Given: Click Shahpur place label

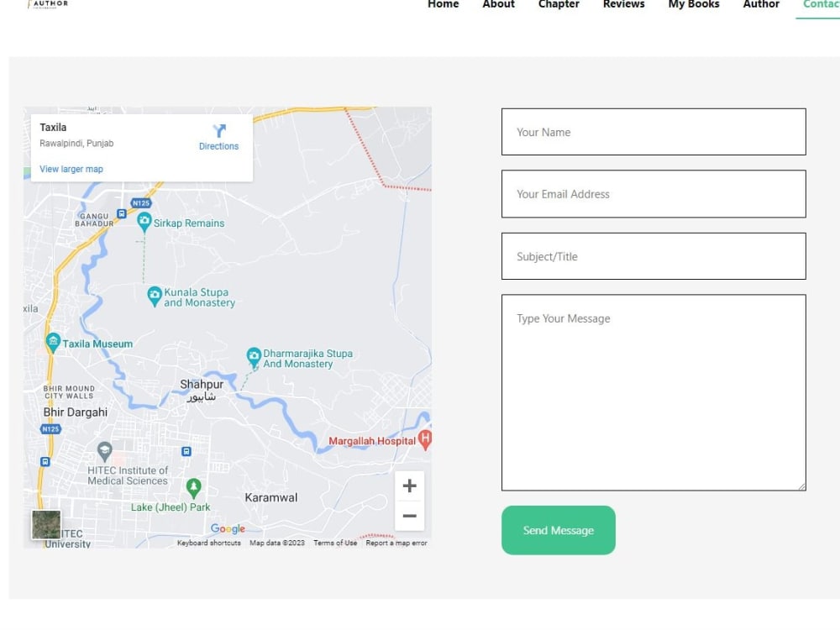Looking at the screenshot, I should [x=202, y=384].
